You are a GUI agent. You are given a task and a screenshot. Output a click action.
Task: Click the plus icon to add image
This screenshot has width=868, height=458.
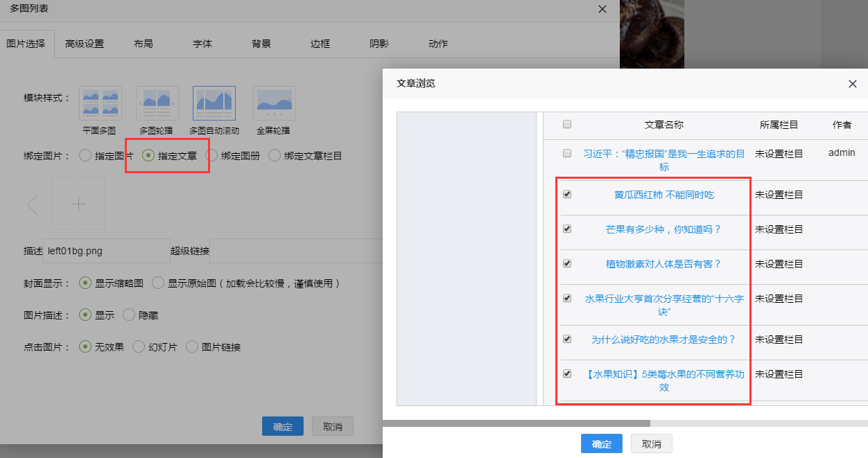click(x=78, y=204)
